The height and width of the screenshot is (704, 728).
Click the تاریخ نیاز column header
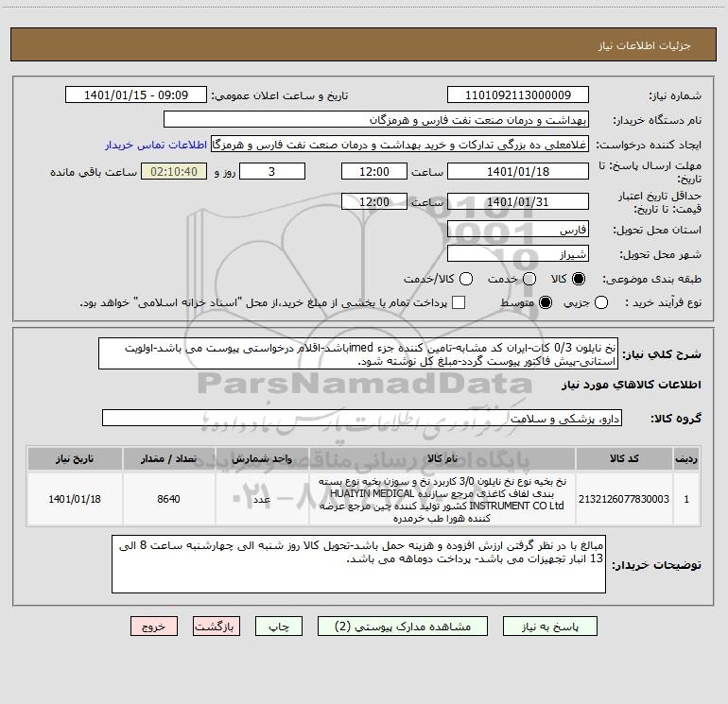click(x=75, y=459)
